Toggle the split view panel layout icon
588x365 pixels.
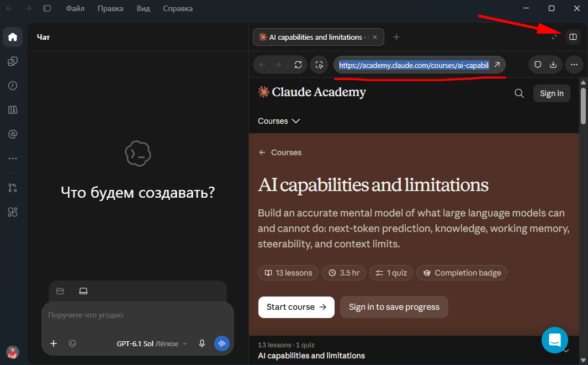(x=573, y=37)
